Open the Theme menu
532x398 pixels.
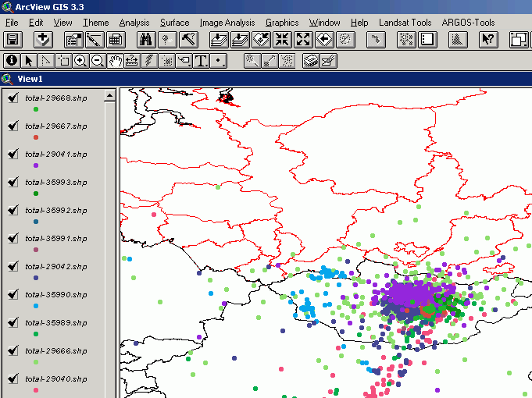(96, 23)
